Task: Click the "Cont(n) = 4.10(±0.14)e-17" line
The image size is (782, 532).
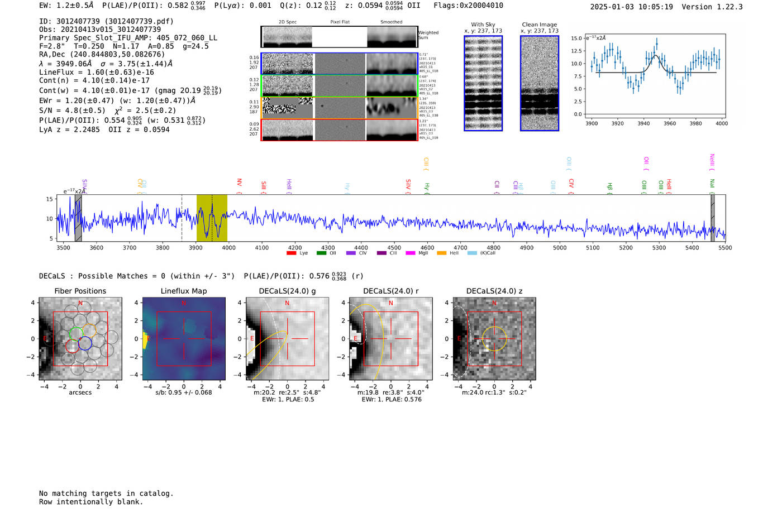Action: 94,80
